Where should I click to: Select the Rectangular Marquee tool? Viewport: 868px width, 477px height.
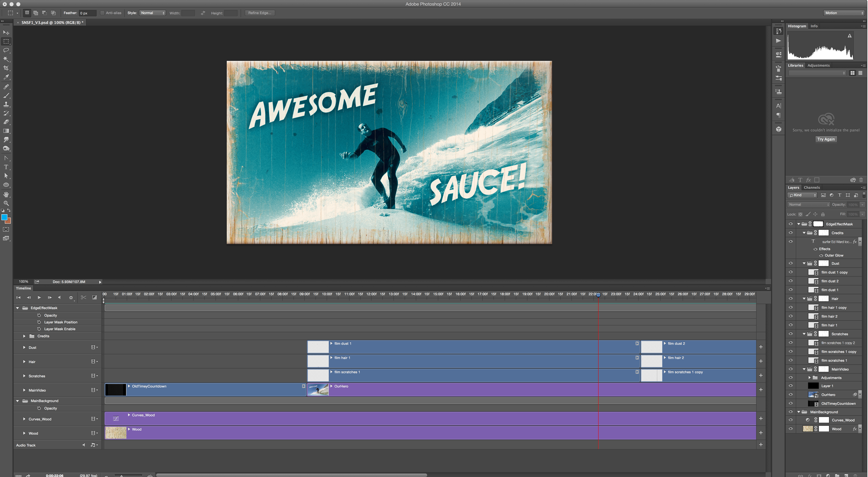point(6,42)
